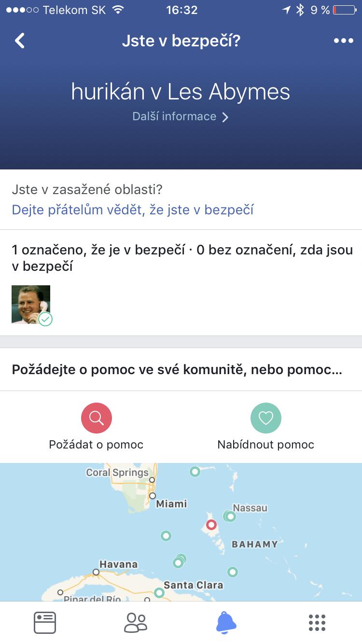Open the grid menu tab icon
Image resolution: width=362 pixels, height=644 pixels.
tap(317, 623)
